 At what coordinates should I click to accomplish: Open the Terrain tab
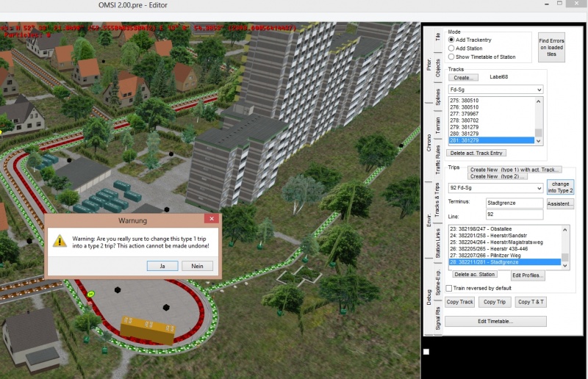(439, 125)
